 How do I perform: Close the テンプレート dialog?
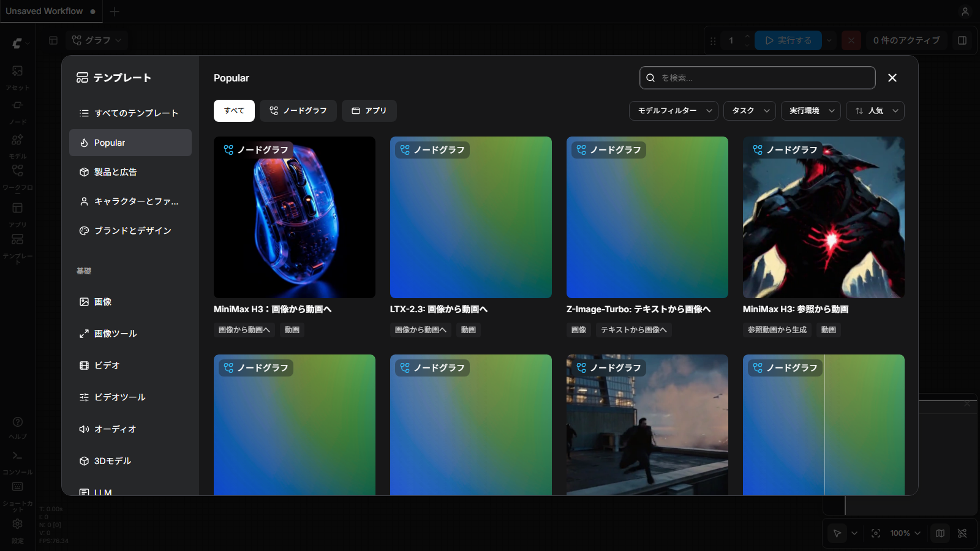[892, 78]
